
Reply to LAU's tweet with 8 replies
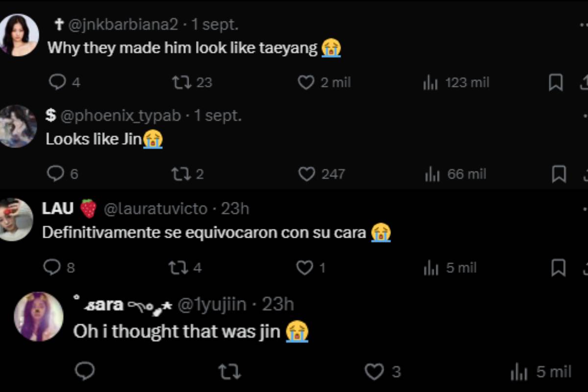point(52,267)
